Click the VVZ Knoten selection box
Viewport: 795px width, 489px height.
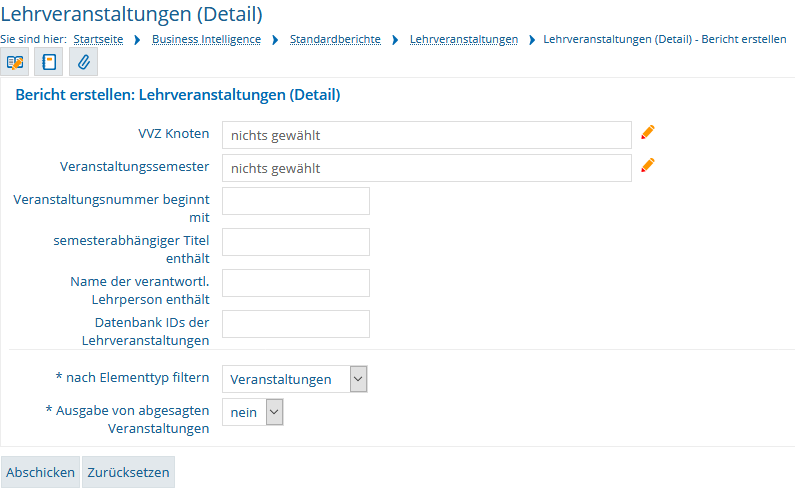427,135
